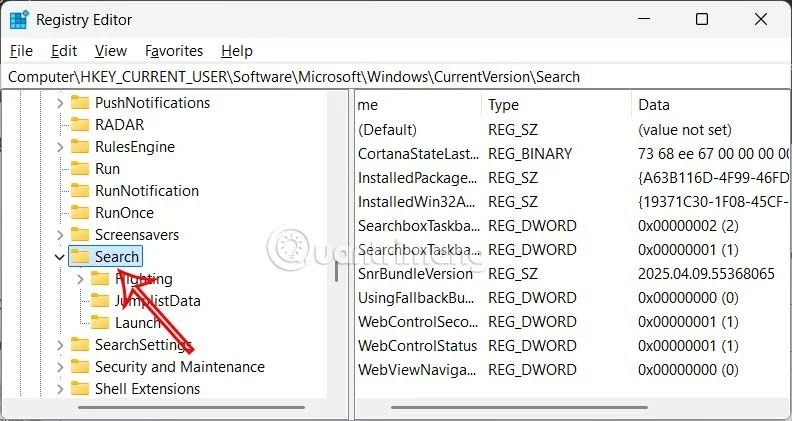792x421 pixels.
Task: Click the Security and Maintenance folder icon
Action: [80, 366]
